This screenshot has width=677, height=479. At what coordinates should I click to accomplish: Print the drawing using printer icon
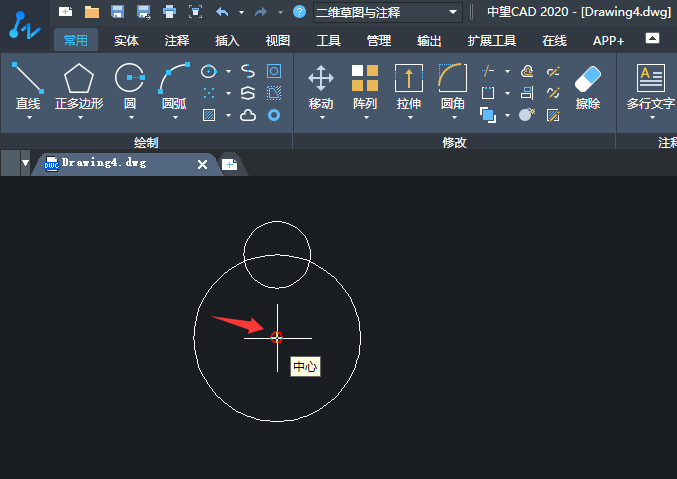169,12
